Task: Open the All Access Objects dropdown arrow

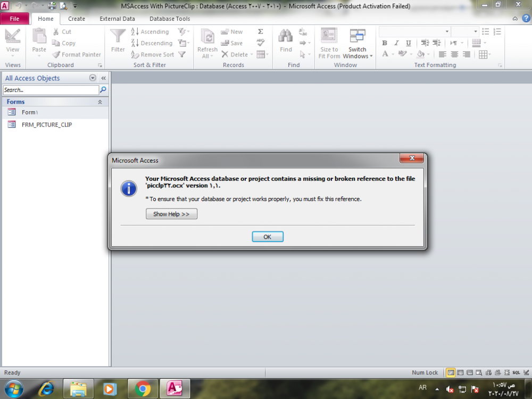Action: point(93,78)
